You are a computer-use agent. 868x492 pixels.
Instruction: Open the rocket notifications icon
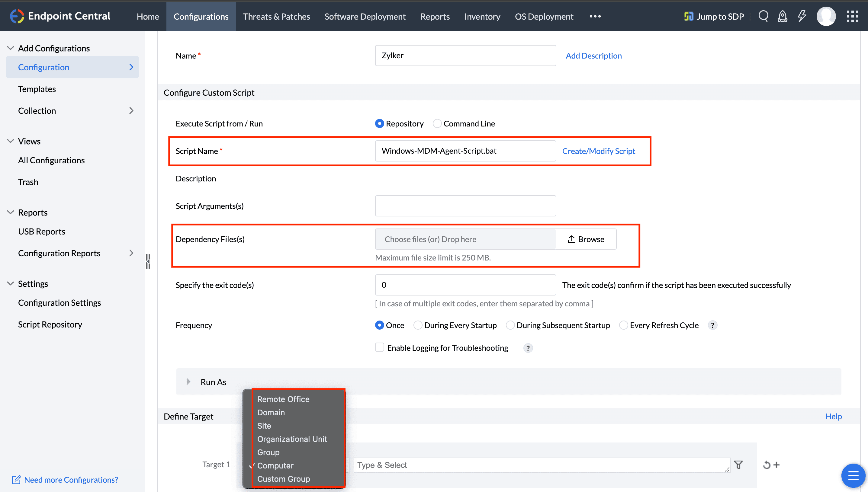pyautogui.click(x=783, y=16)
